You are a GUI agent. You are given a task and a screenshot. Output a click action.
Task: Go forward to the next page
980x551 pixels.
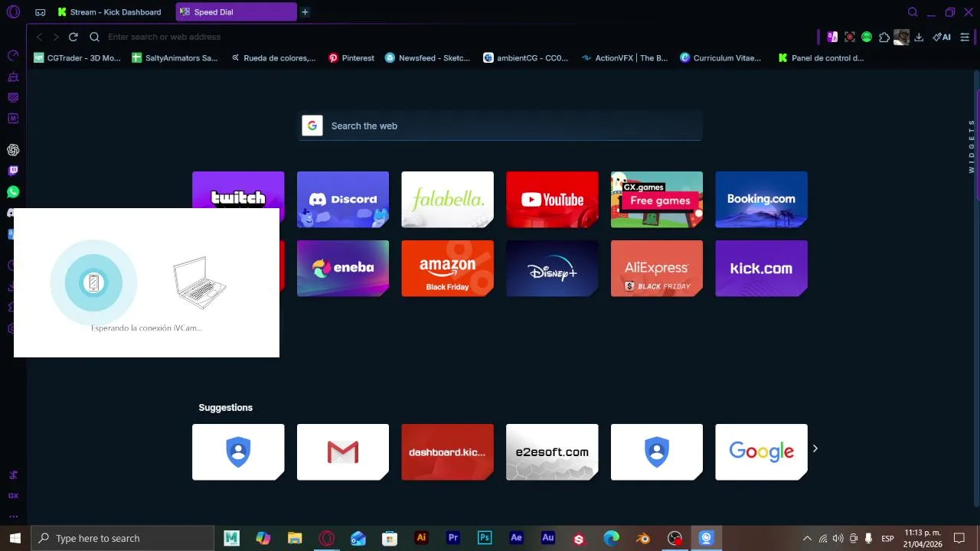pos(56,37)
